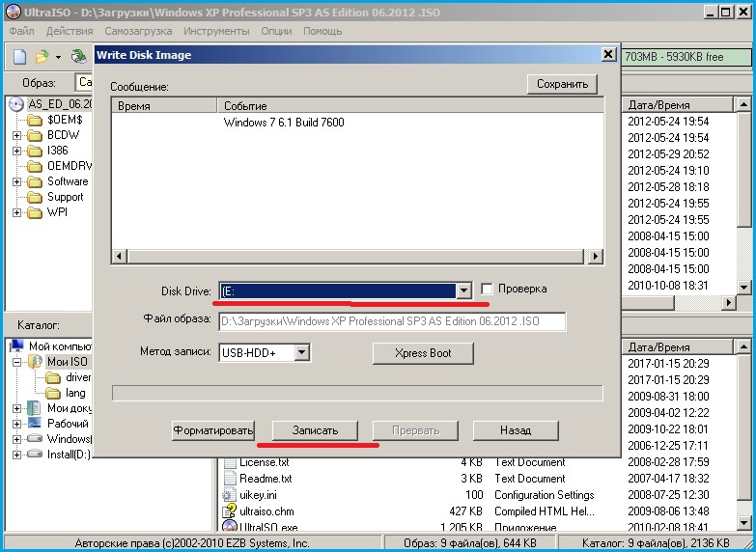Expand the Install(D:) drive node
The width and height of the screenshot is (756, 552).
tap(16, 455)
